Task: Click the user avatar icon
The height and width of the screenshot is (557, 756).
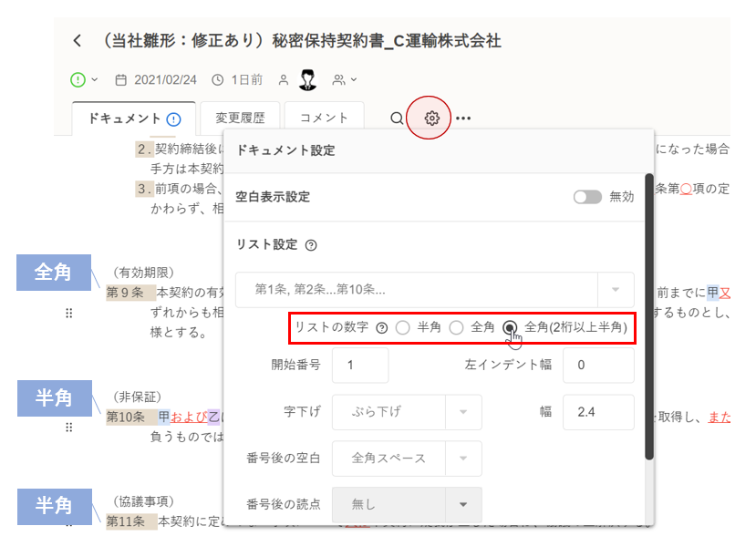Action: click(307, 80)
